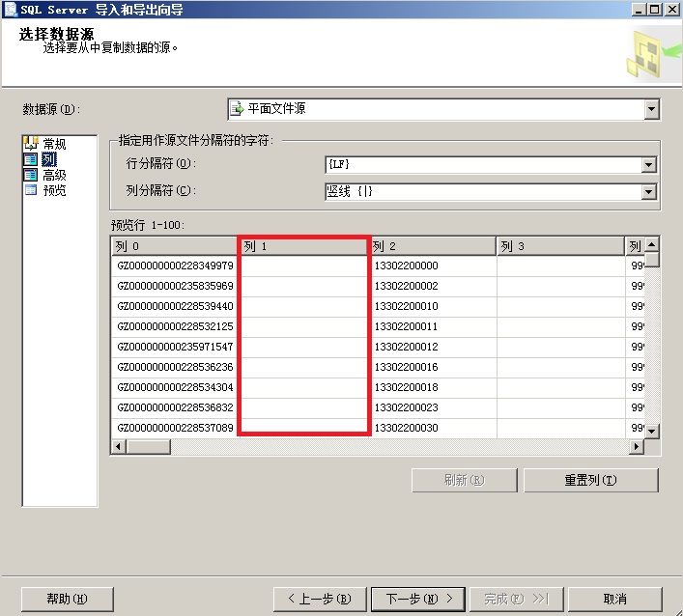Click the vertical scrollbar down arrow
Image resolution: width=683 pixels, height=616 pixels.
(x=652, y=431)
